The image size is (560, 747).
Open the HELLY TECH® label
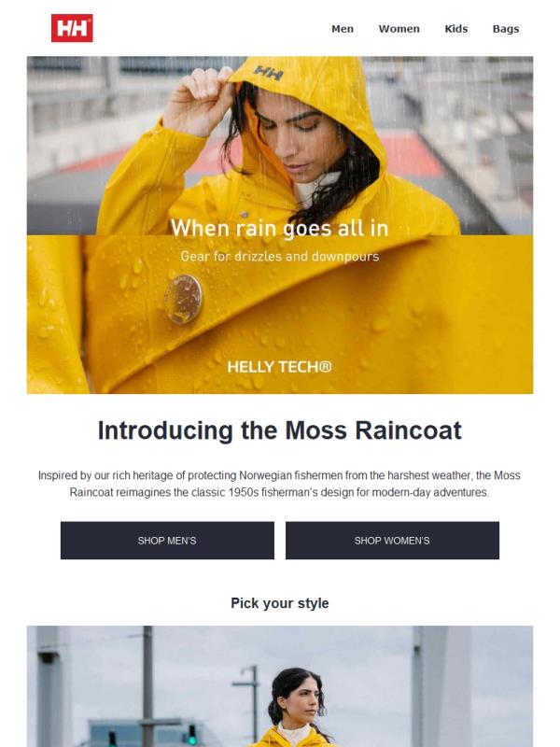[x=279, y=367]
